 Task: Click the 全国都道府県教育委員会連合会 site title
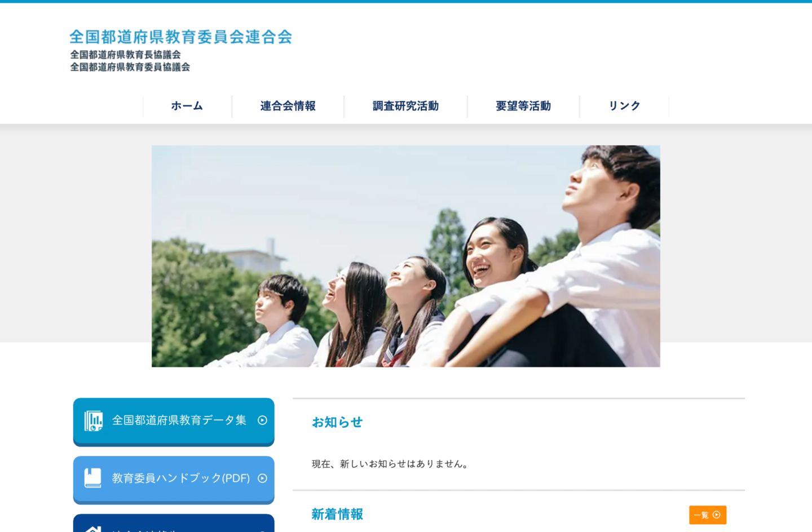point(180,37)
